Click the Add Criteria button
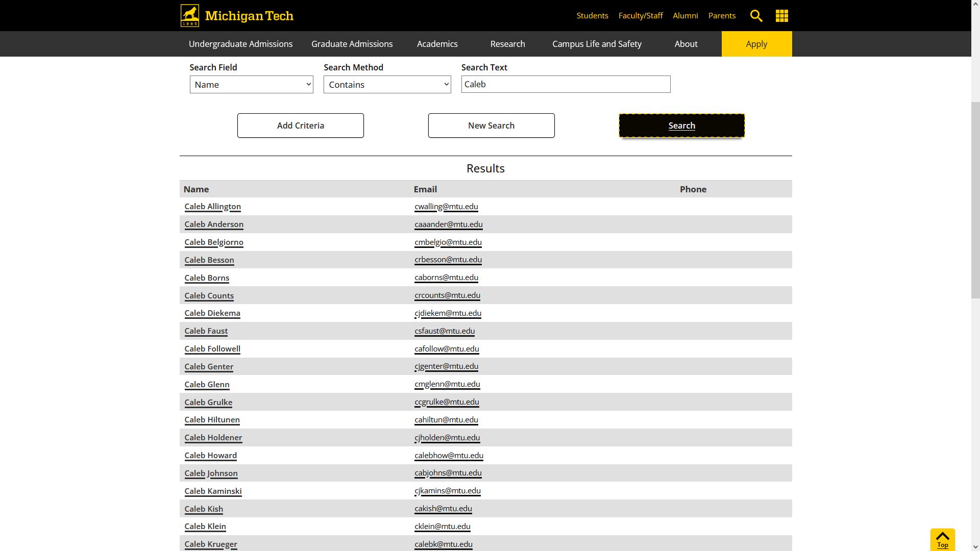 pyautogui.click(x=300, y=126)
